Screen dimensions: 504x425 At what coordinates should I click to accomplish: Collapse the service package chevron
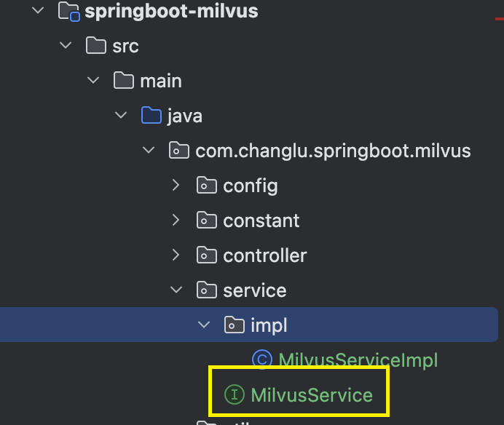(176, 290)
